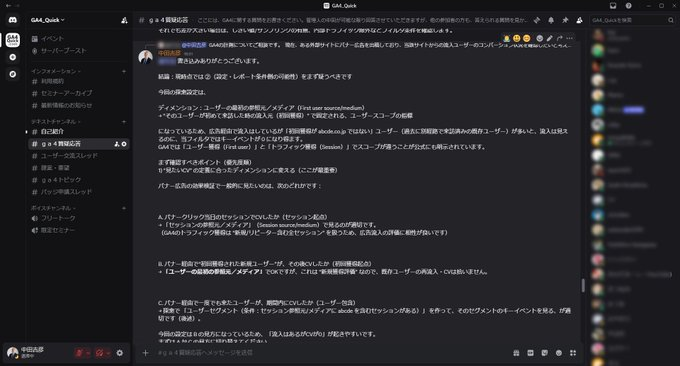Open the message more options ellipsis
680x366 pixels.
(x=569, y=39)
